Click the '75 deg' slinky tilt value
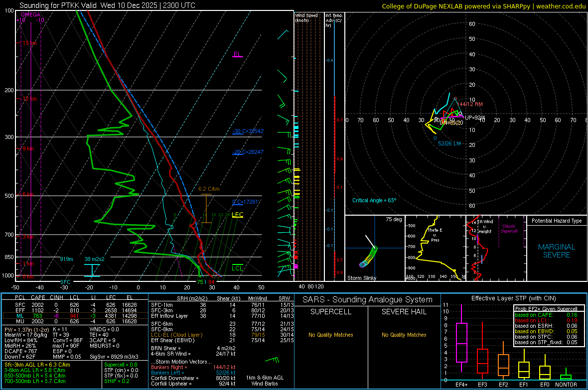This screenshot has width=588, height=390. [394, 219]
